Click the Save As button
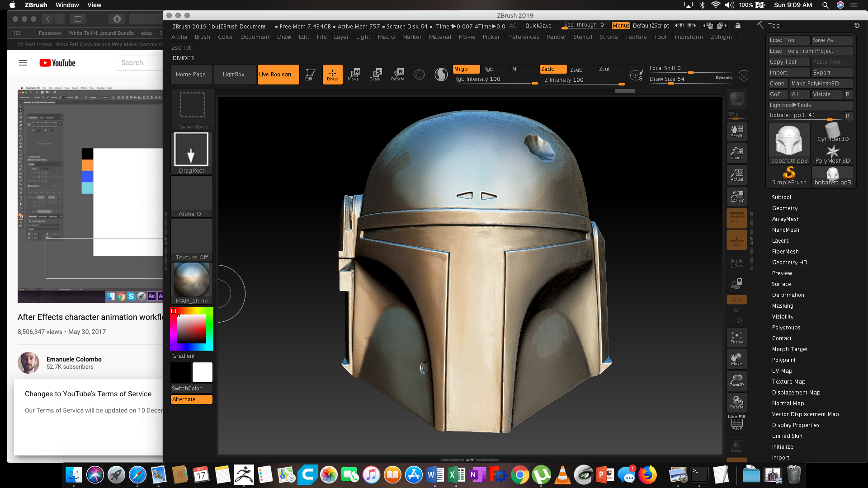868x488 pixels. click(x=832, y=40)
